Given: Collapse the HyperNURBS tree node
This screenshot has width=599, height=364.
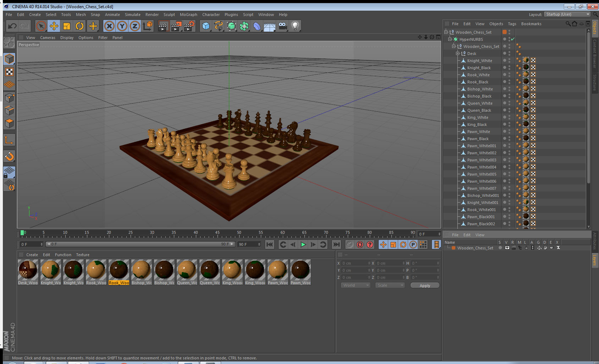Looking at the screenshot, I should click(x=450, y=39).
